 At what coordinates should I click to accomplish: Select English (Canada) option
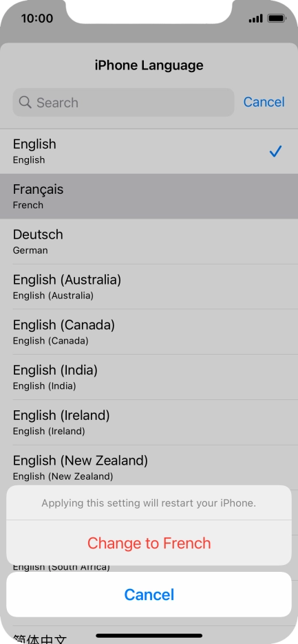tap(149, 332)
